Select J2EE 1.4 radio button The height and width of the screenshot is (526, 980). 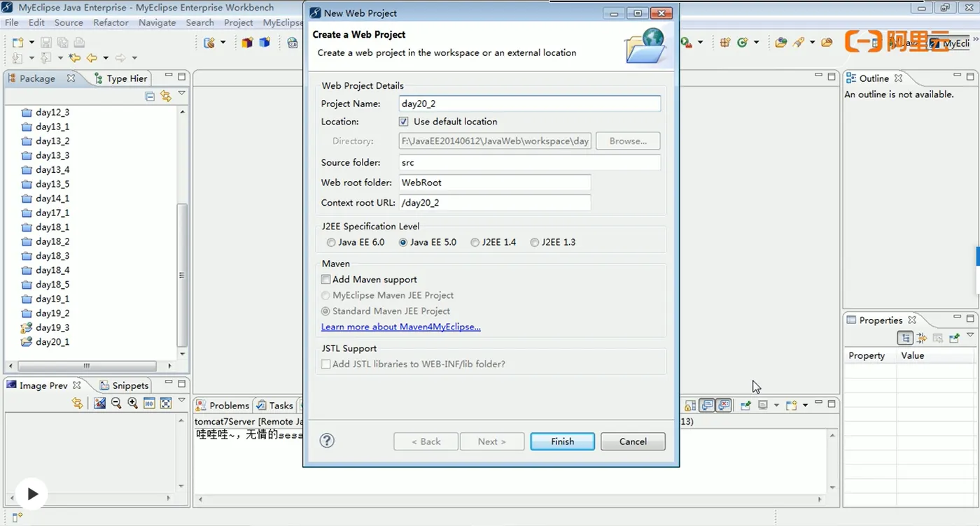tap(475, 243)
